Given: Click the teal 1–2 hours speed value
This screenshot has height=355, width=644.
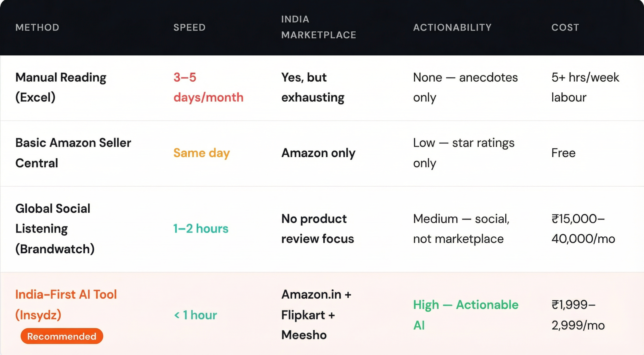Looking at the screenshot, I should [x=201, y=229].
